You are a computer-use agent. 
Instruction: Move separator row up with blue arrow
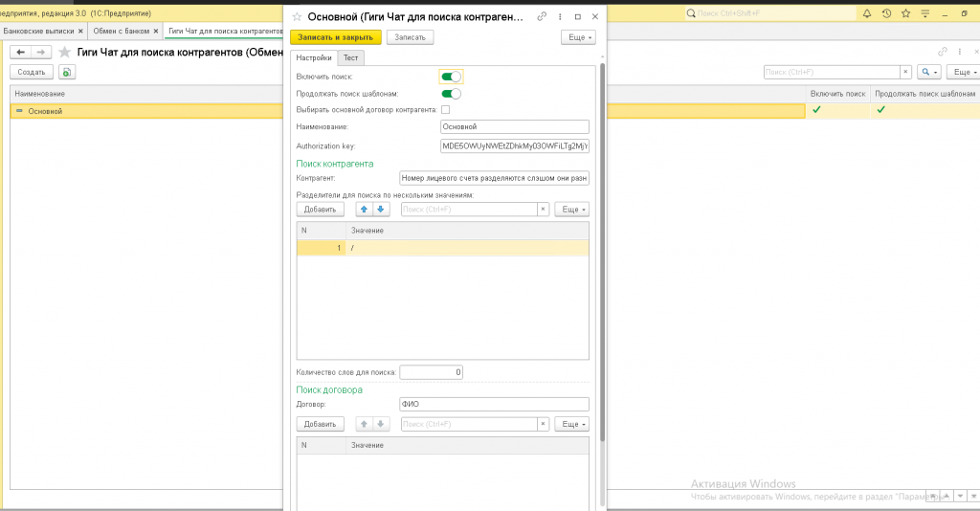364,209
